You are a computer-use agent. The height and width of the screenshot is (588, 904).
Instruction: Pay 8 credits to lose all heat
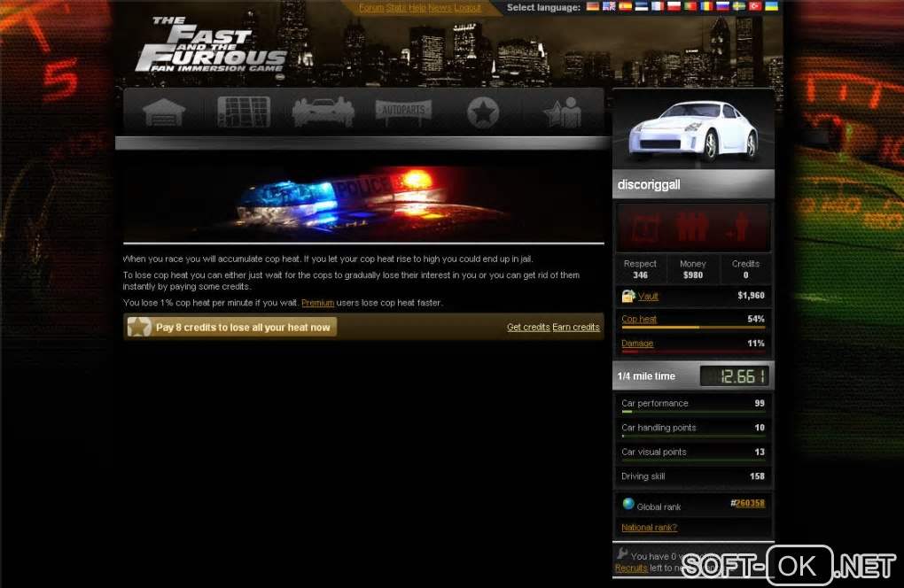click(231, 327)
